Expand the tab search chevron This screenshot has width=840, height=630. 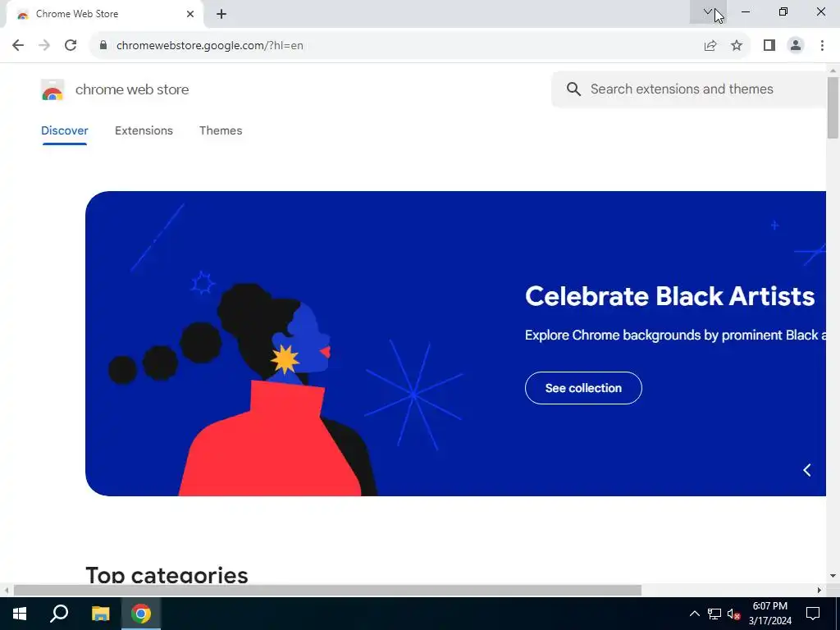708,11
